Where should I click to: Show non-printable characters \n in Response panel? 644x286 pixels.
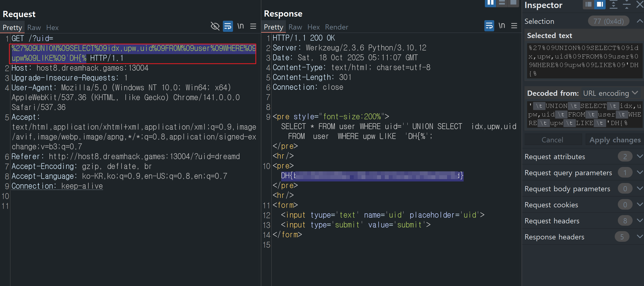(x=502, y=26)
